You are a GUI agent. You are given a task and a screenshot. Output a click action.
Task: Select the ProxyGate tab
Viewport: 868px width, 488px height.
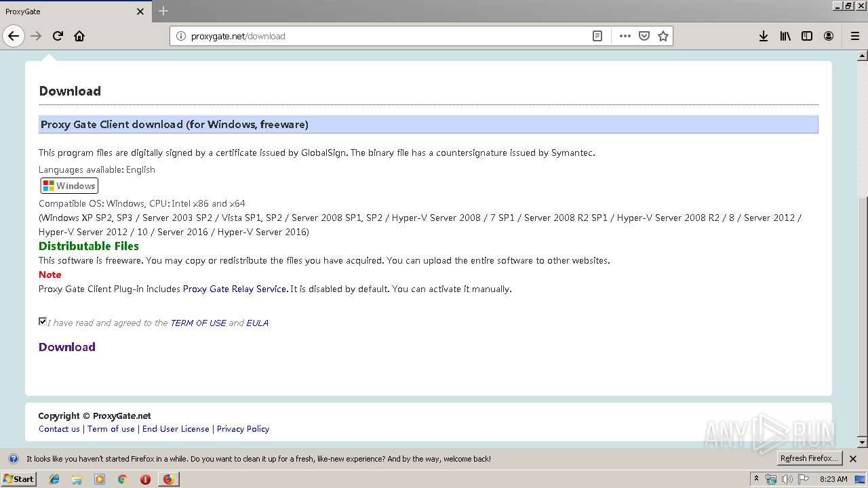(x=75, y=12)
